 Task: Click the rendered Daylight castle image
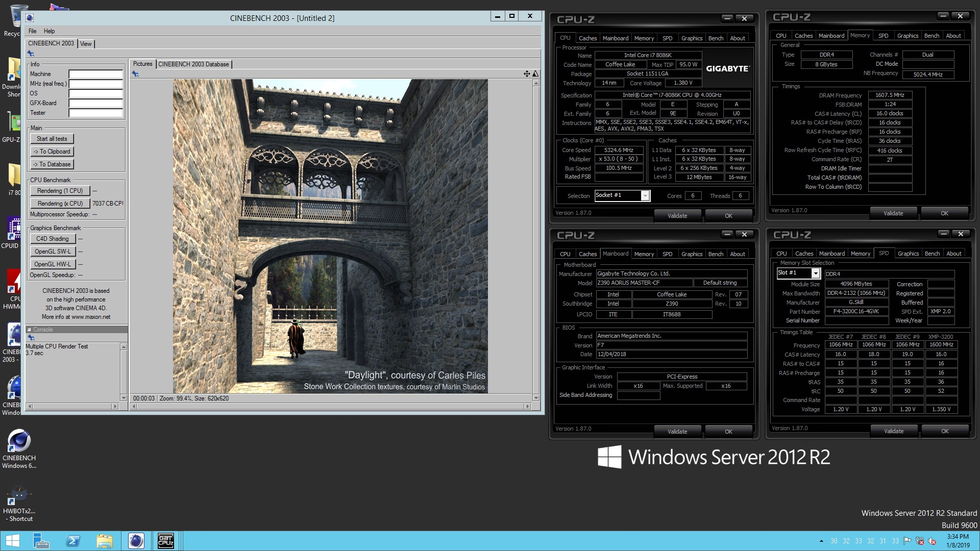(330, 236)
